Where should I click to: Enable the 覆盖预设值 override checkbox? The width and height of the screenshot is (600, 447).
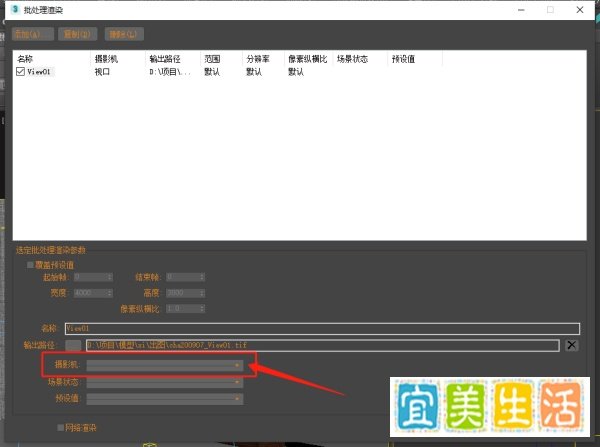coord(30,265)
